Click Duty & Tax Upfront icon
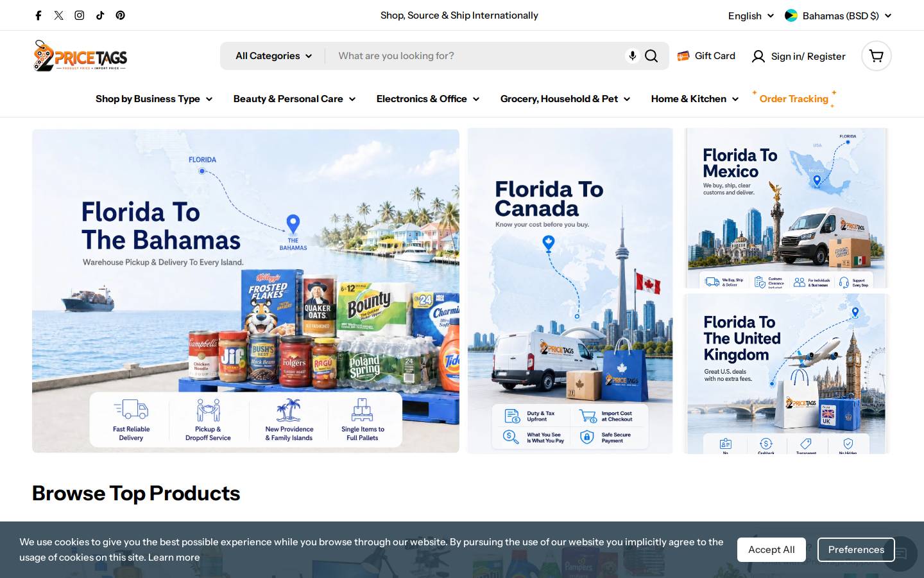This screenshot has width=924, height=578. tap(512, 416)
